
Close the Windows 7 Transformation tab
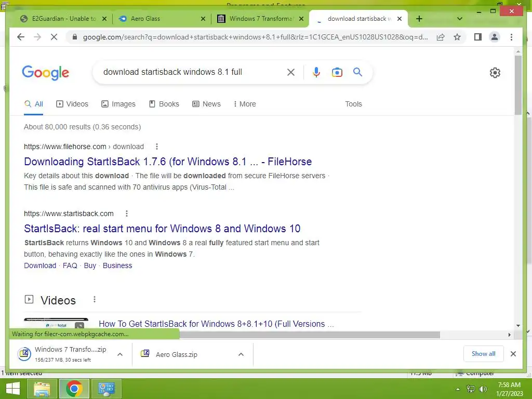coord(301,19)
